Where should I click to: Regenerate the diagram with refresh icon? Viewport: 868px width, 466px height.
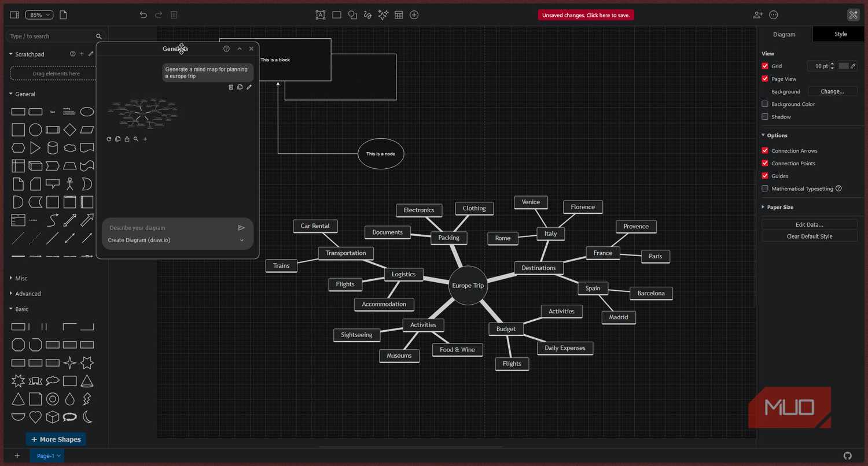109,139
